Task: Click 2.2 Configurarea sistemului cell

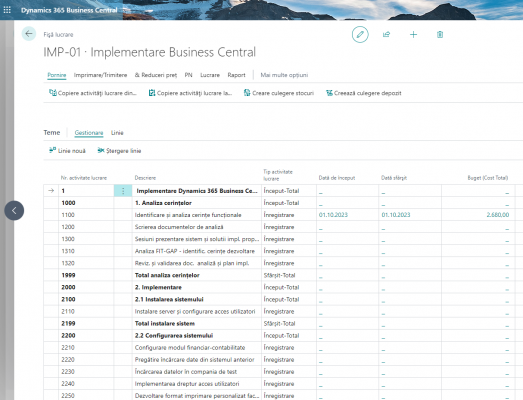Action: pos(197,335)
